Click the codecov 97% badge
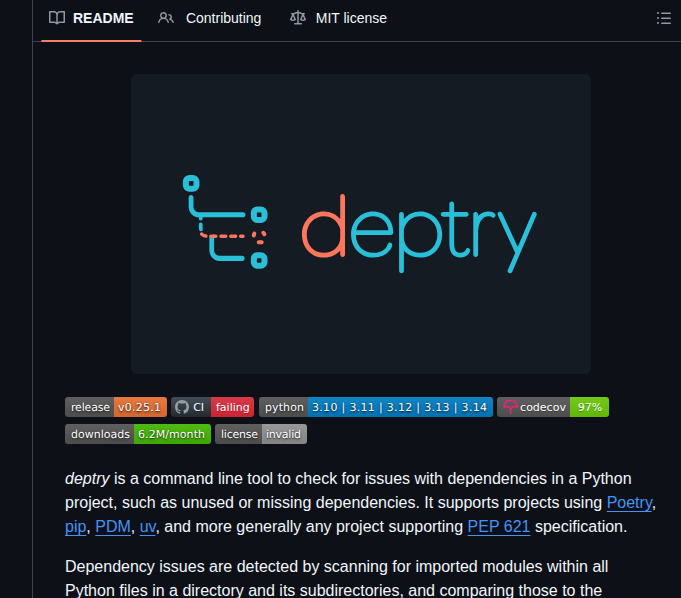Screen dimensions: 681x598 tap(553, 407)
